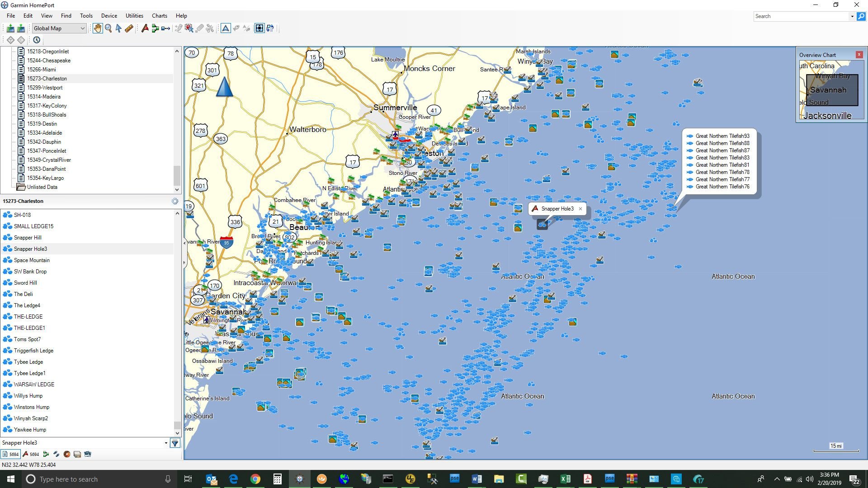Image resolution: width=868 pixels, height=488 pixels.
Task: Select the Yawkee Hump waypoint
Action: tap(30, 430)
